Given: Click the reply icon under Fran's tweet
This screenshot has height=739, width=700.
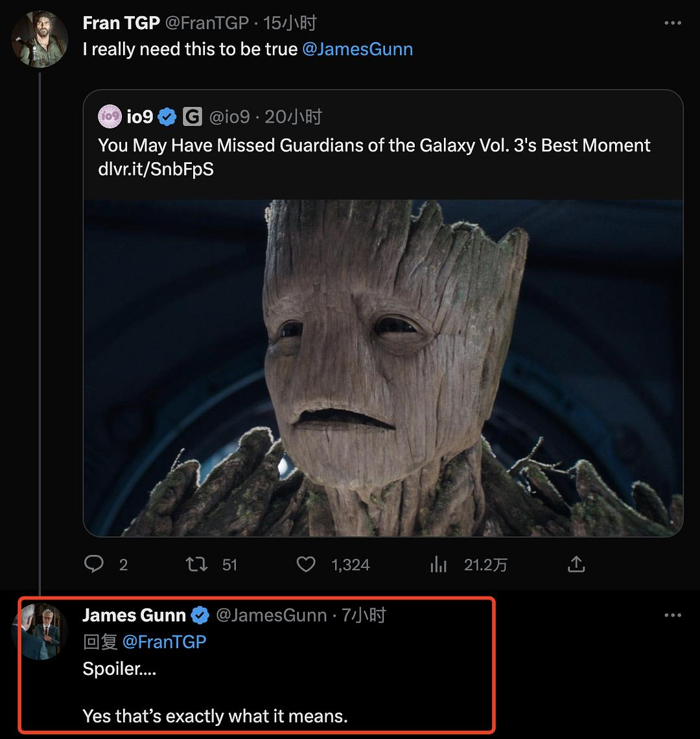Looking at the screenshot, I should point(95,564).
